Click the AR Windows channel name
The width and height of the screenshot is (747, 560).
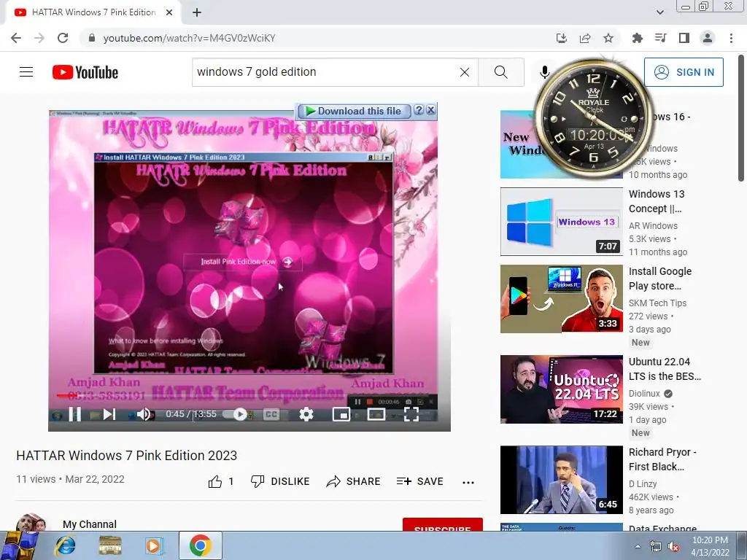pos(653,226)
